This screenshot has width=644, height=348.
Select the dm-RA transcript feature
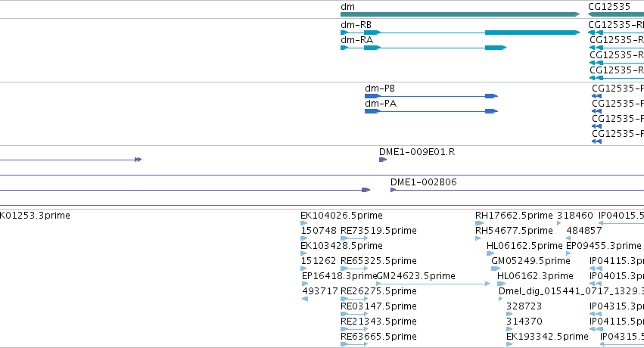tap(424, 48)
